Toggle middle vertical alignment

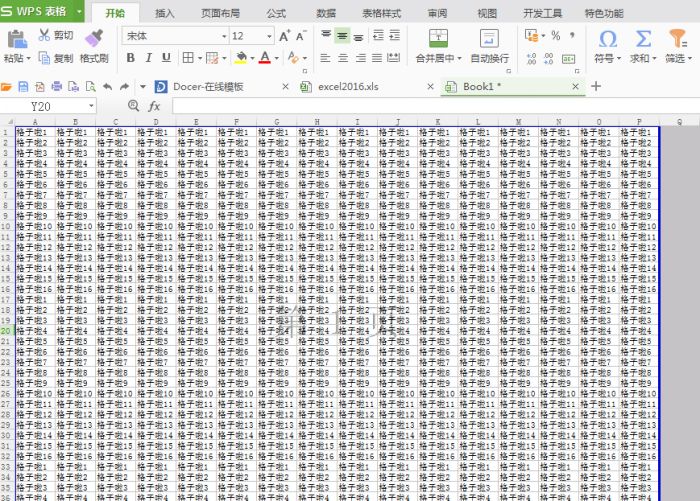click(x=342, y=35)
